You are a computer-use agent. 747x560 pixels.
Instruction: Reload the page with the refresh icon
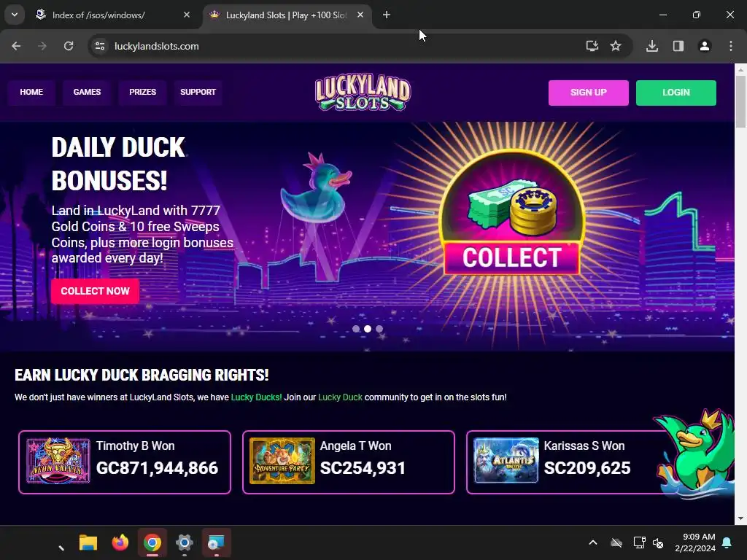[x=69, y=46]
